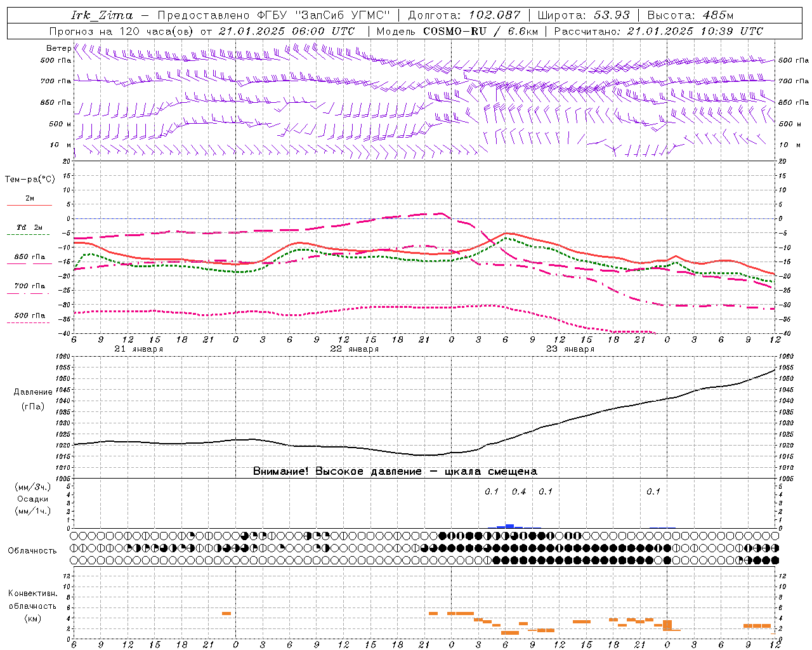Image resolution: width=812 pixels, height=650 pixels.
Task: Click the 0.4 precipitation value
Action: point(519,491)
